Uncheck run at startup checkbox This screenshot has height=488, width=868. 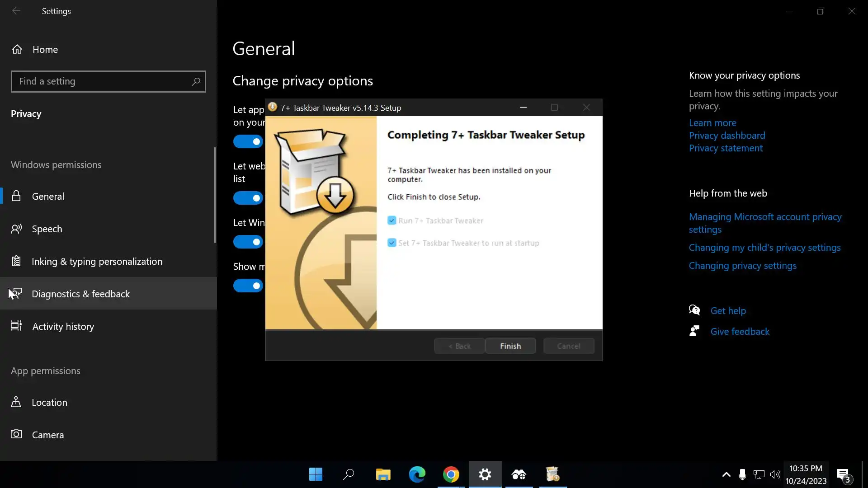pyautogui.click(x=392, y=243)
